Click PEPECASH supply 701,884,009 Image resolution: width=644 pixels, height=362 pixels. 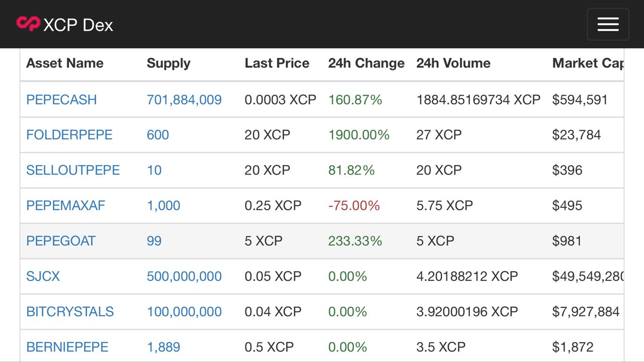pos(184,100)
